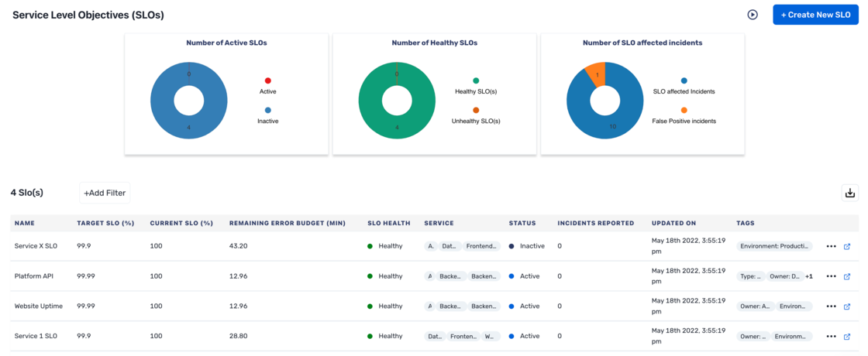Click the play circle icon near Create New SLO
Viewport: 868px width, 356px height.
(x=753, y=15)
